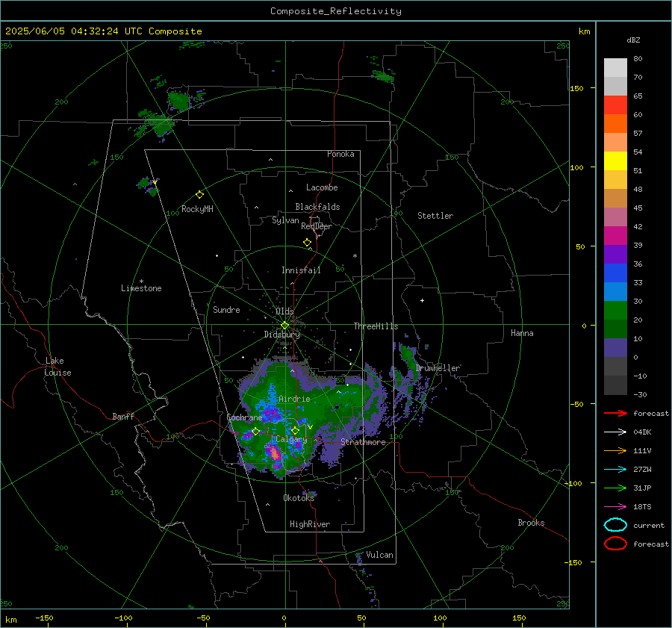Screen dimensions: 672x628
Task: Click the Drumheller city label
Action: coord(438,368)
